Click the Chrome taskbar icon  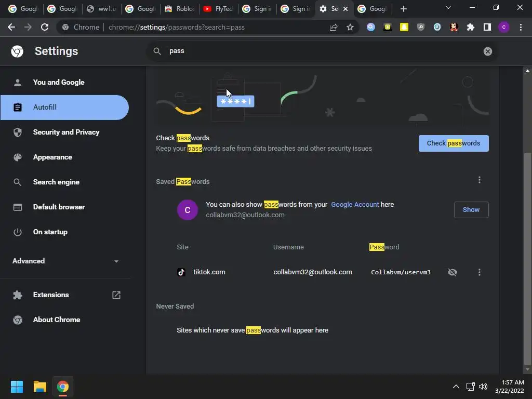[x=63, y=387]
